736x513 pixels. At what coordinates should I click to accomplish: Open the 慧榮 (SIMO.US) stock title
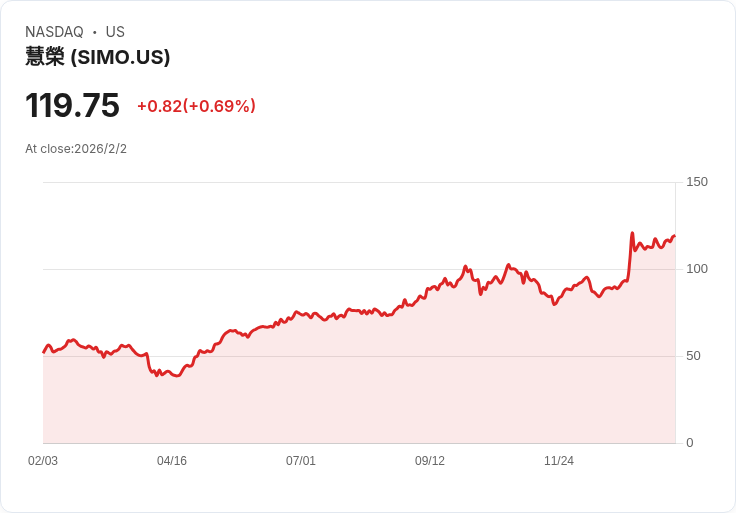(x=97, y=57)
